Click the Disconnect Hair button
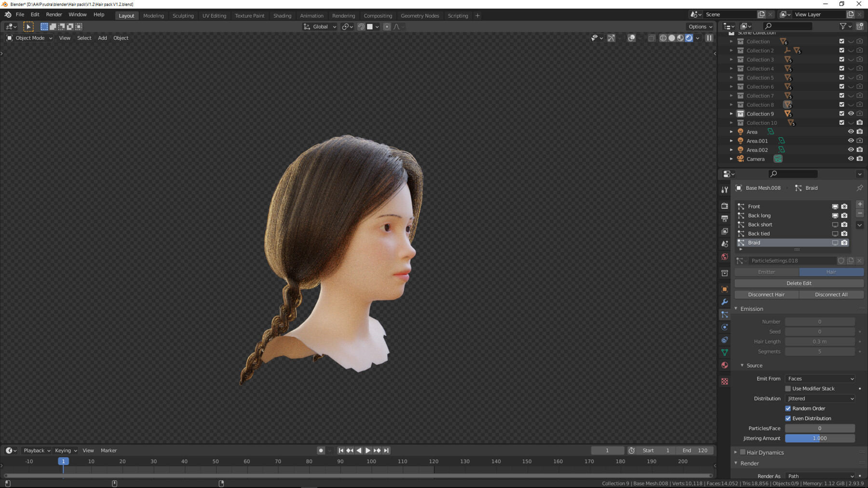The width and height of the screenshot is (868, 488). click(766, 294)
